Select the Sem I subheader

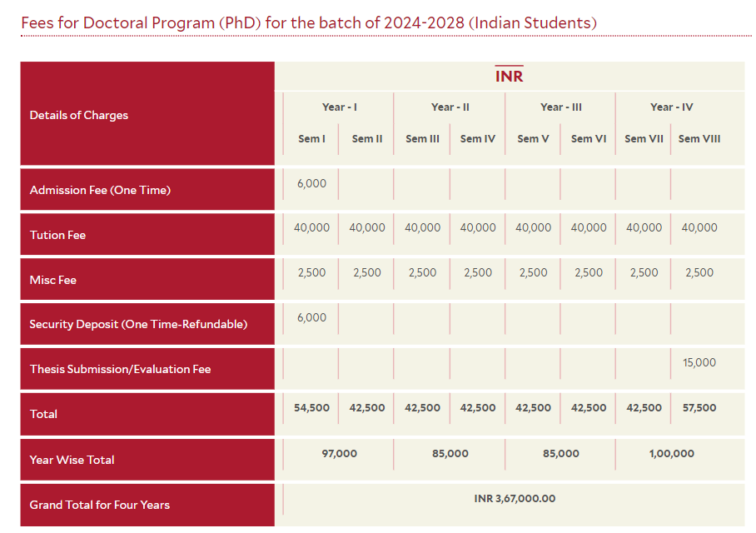tap(311, 138)
